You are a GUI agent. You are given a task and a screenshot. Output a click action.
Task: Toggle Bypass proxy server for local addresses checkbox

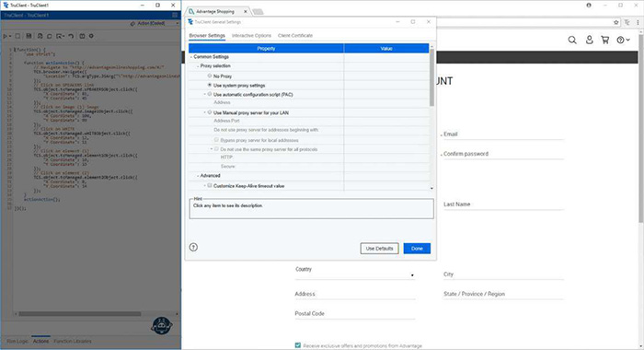click(216, 140)
